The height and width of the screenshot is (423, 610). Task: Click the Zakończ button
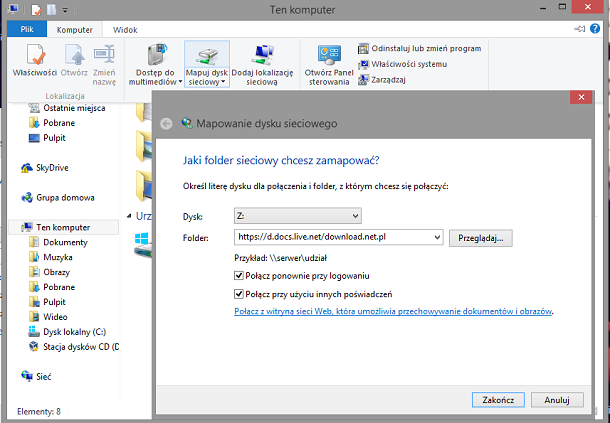(498, 400)
